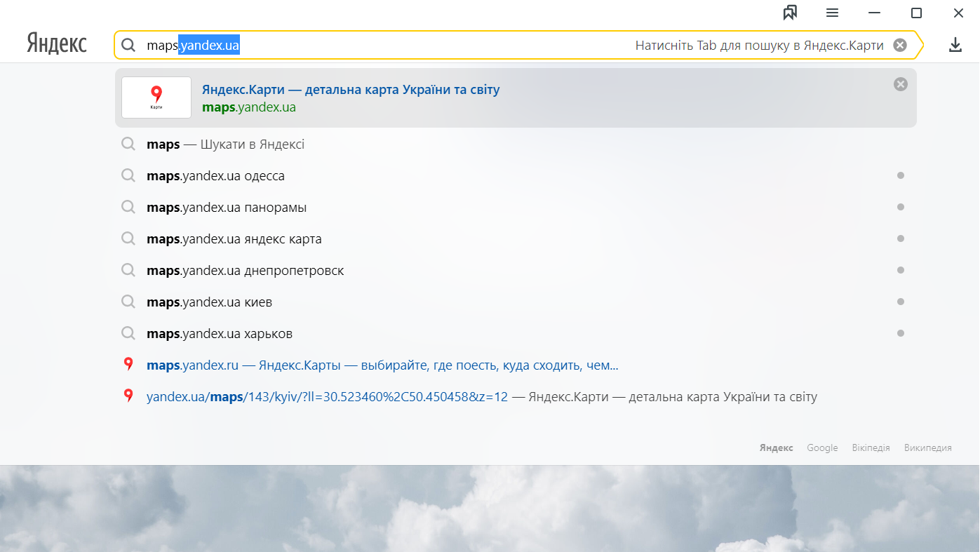Click the 'Натисніть Tab для пошуку' hint

(760, 46)
